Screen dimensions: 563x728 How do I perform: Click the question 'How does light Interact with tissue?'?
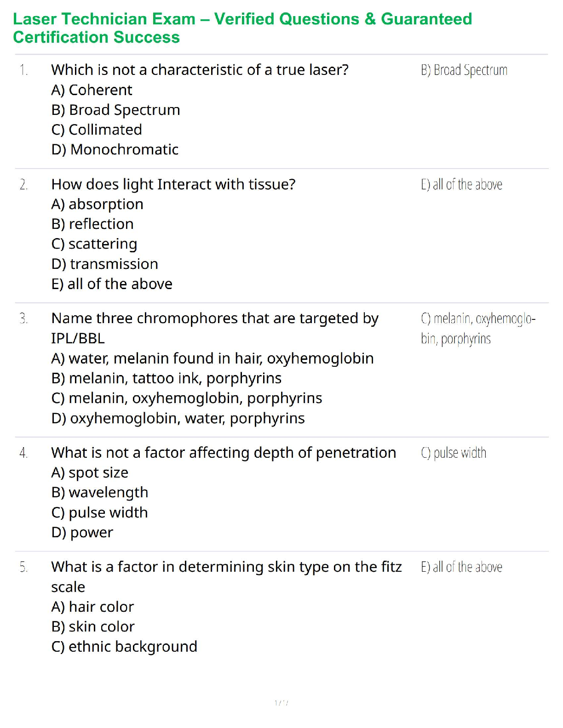click(x=173, y=184)
